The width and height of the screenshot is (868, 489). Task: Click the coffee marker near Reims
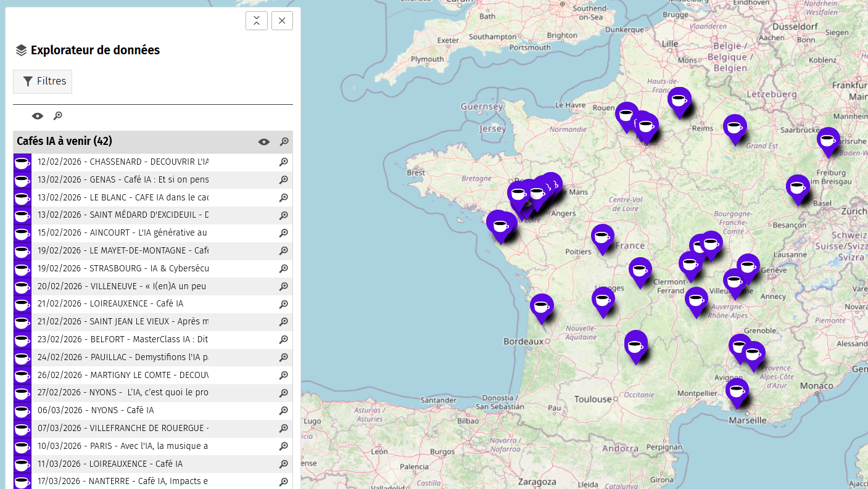pos(679,100)
